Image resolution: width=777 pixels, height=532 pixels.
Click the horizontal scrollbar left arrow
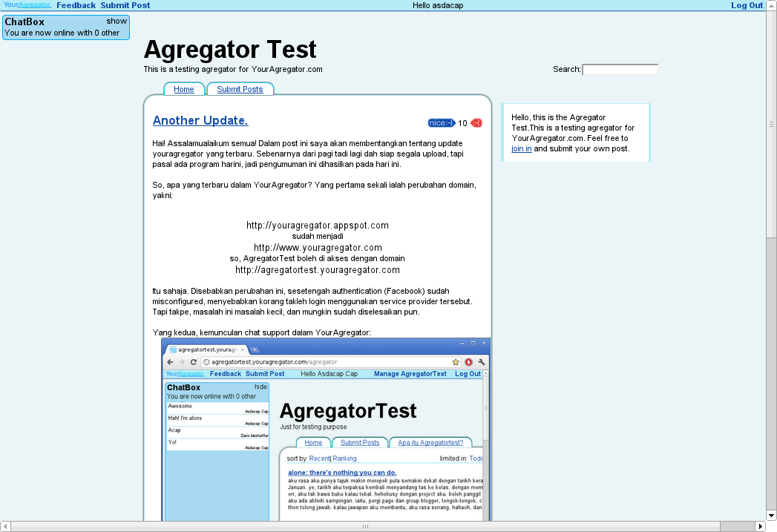pos(5,527)
